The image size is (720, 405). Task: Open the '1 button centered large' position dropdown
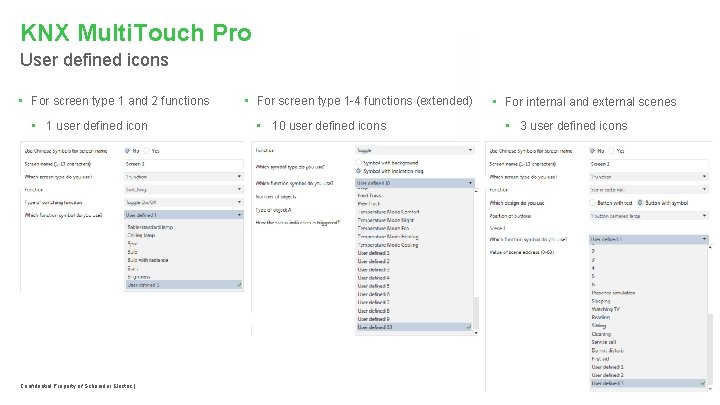[649, 215]
